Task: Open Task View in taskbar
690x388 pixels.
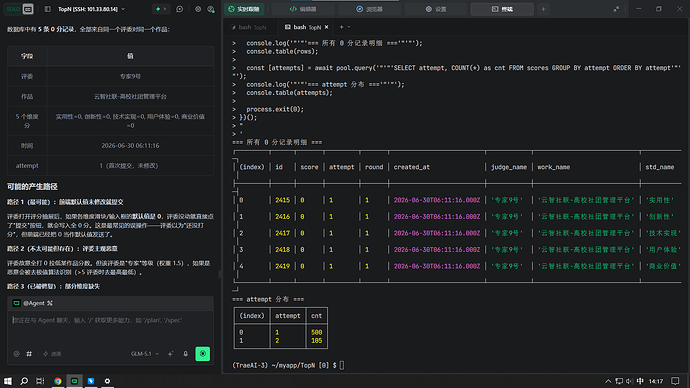Action: 40,381
